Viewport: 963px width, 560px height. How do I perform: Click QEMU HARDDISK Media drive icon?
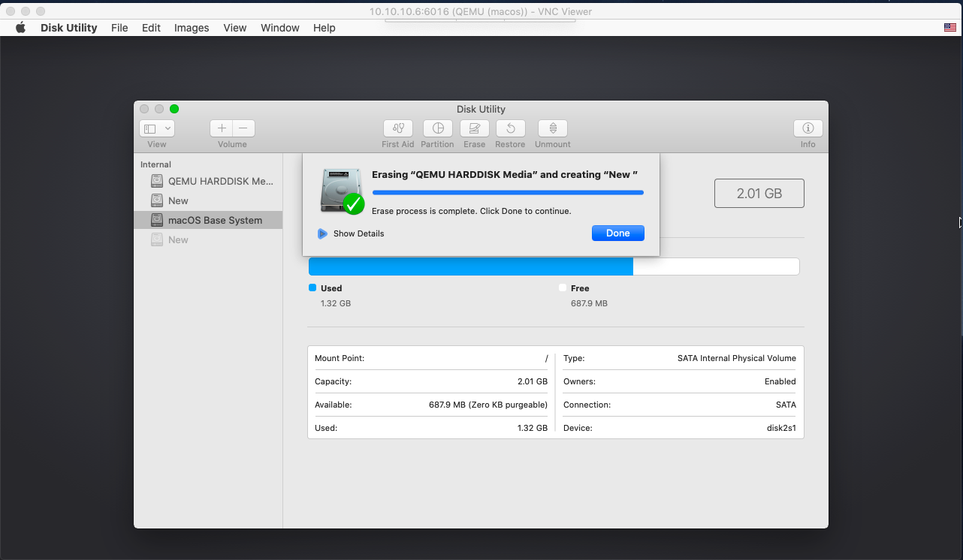point(157,181)
